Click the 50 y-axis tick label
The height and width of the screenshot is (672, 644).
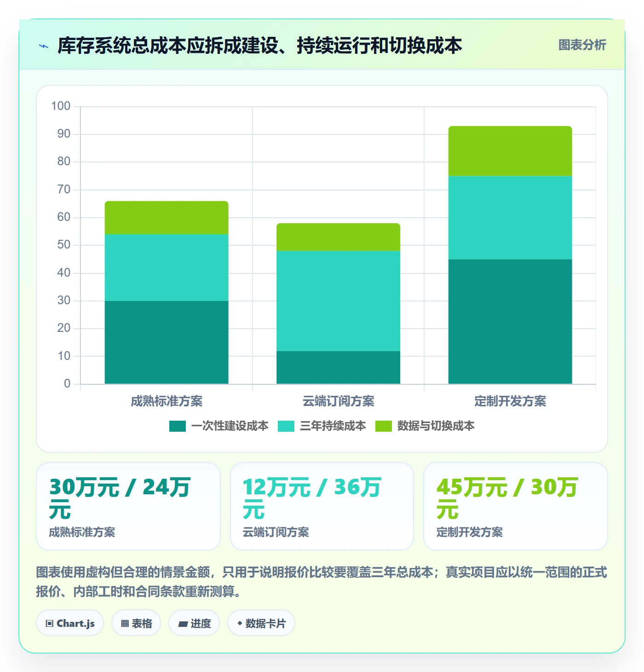pos(64,245)
